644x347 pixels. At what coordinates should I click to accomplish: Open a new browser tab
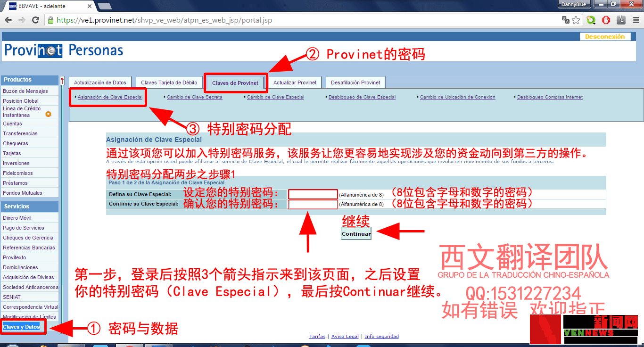[104, 6]
